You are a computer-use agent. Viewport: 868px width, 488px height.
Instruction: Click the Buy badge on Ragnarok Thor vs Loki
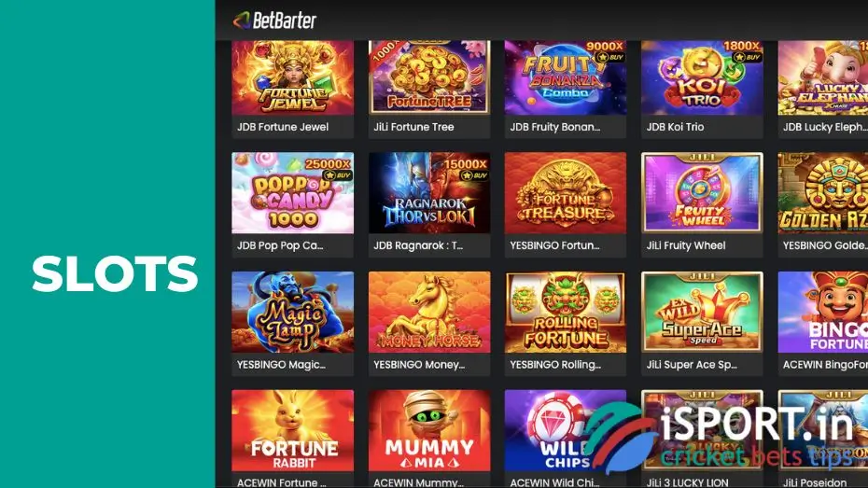(x=474, y=175)
